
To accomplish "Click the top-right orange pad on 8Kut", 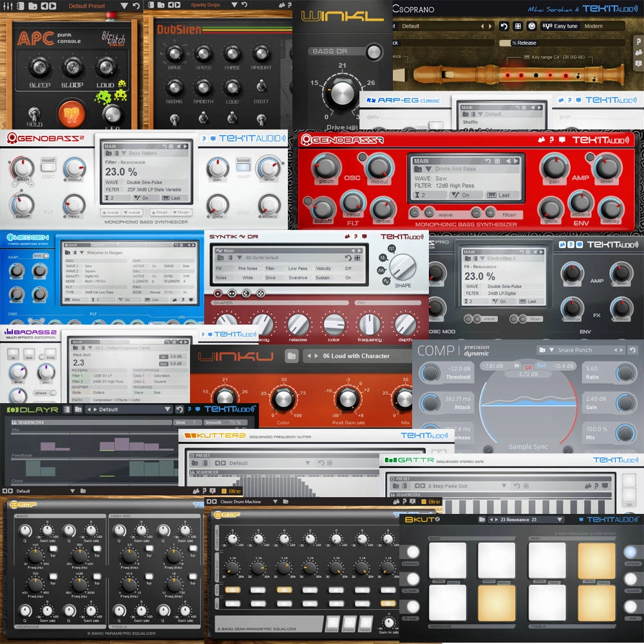I will (596, 561).
